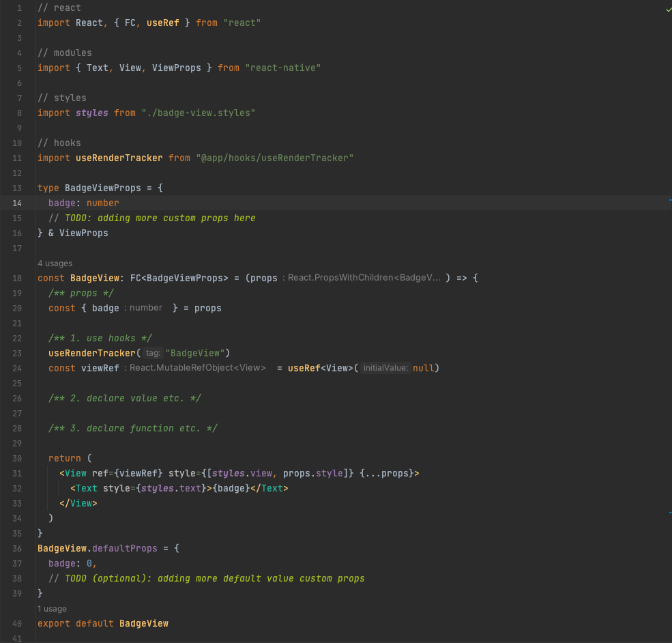Click '"react"' string on line 2
Viewport: 672px width, 643px height.
(242, 23)
